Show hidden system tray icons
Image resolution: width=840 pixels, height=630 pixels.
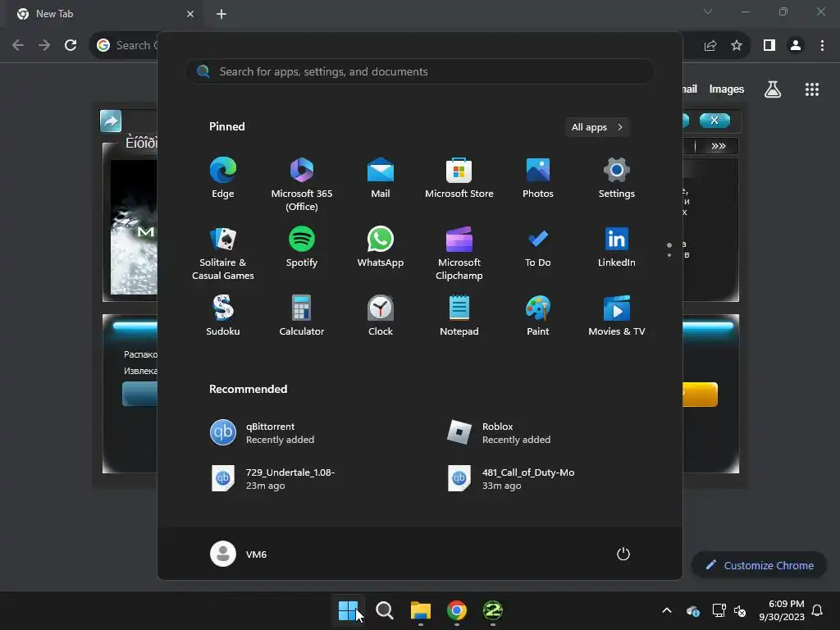point(667,610)
